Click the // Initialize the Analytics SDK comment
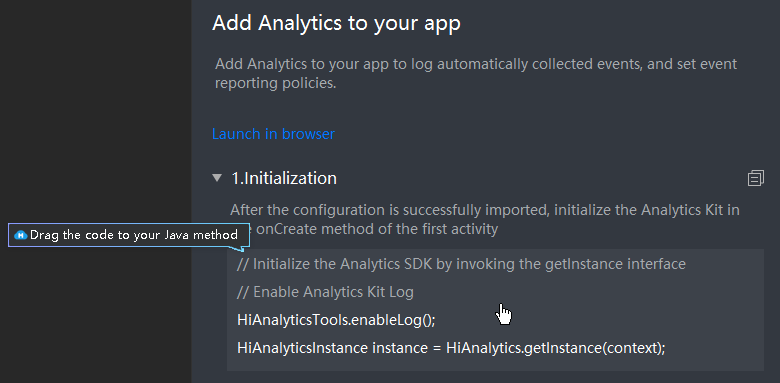The width and height of the screenshot is (780, 383). pos(461,264)
